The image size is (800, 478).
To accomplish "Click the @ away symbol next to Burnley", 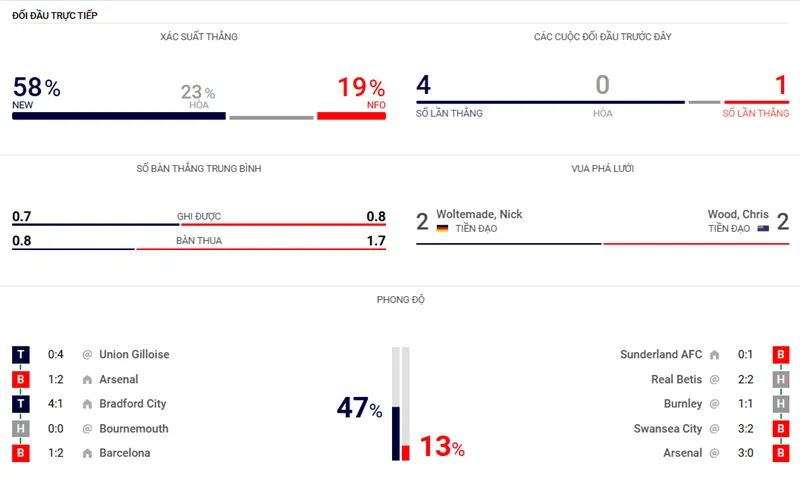I will click(714, 404).
